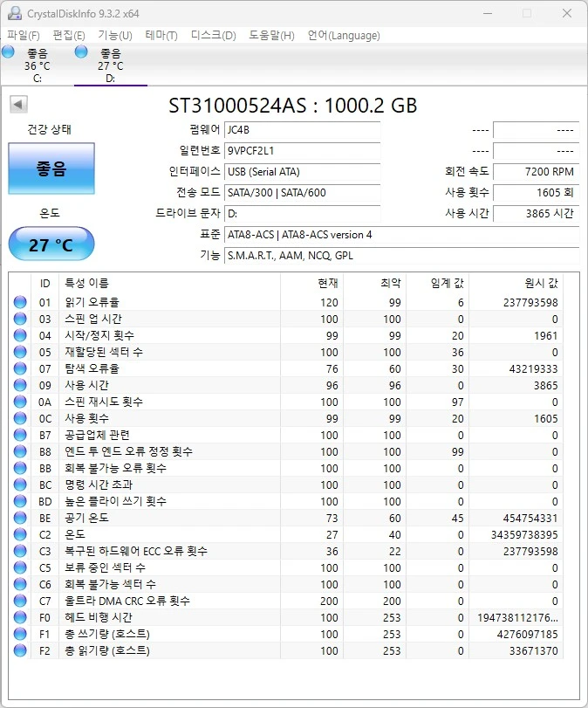Open the 도움말(H) menu
The image size is (588, 708).
tap(271, 35)
